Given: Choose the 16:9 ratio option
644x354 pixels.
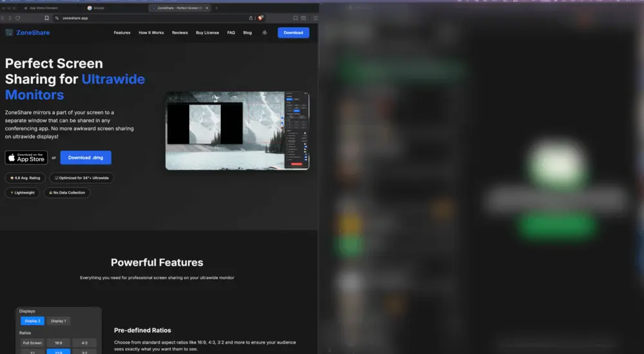Looking at the screenshot, I should click(x=59, y=342).
